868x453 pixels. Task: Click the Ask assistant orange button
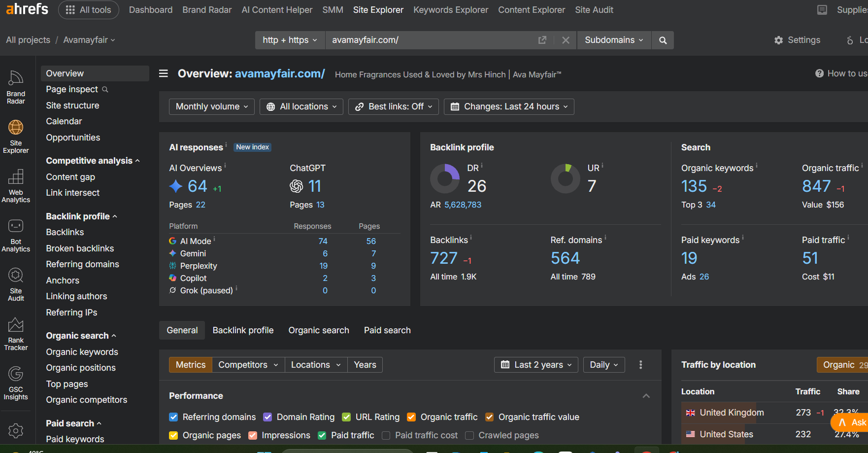(x=850, y=422)
